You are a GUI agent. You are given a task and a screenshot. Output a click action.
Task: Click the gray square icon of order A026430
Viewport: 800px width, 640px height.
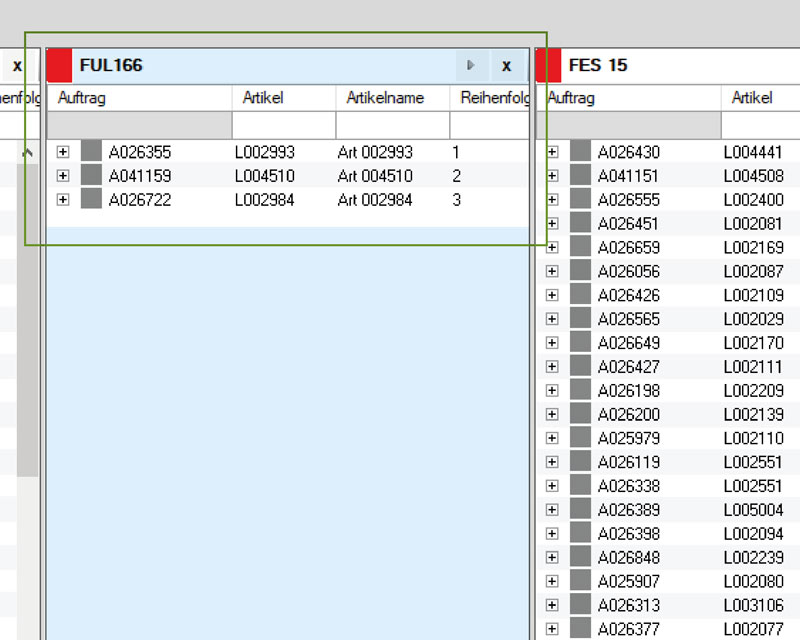click(581, 152)
